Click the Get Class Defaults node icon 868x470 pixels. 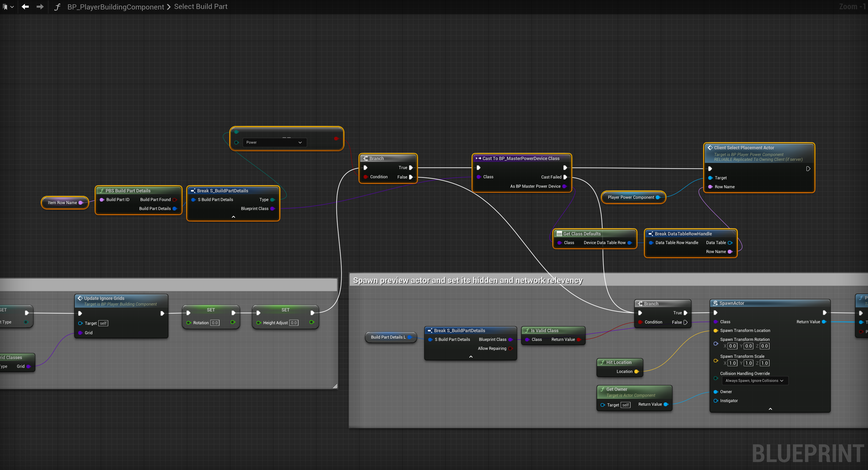point(559,234)
